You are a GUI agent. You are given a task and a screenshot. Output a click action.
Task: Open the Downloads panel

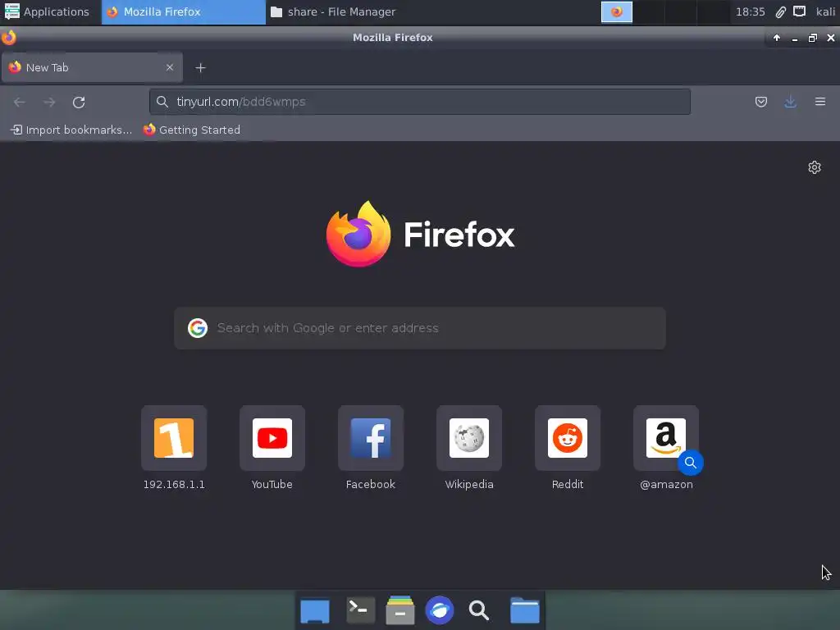(790, 102)
